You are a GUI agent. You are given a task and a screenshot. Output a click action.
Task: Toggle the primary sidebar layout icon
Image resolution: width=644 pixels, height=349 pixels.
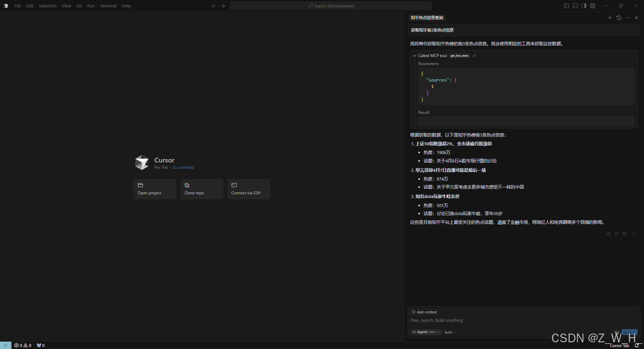[567, 6]
